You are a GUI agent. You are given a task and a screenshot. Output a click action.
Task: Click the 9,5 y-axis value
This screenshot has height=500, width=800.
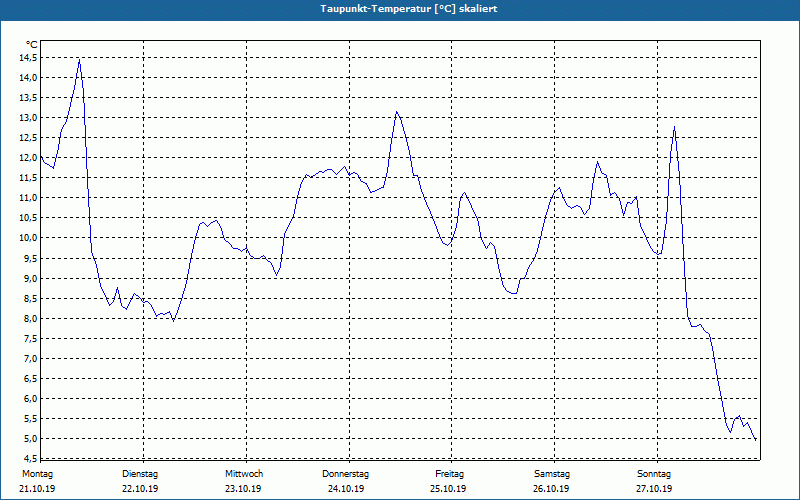point(31,258)
